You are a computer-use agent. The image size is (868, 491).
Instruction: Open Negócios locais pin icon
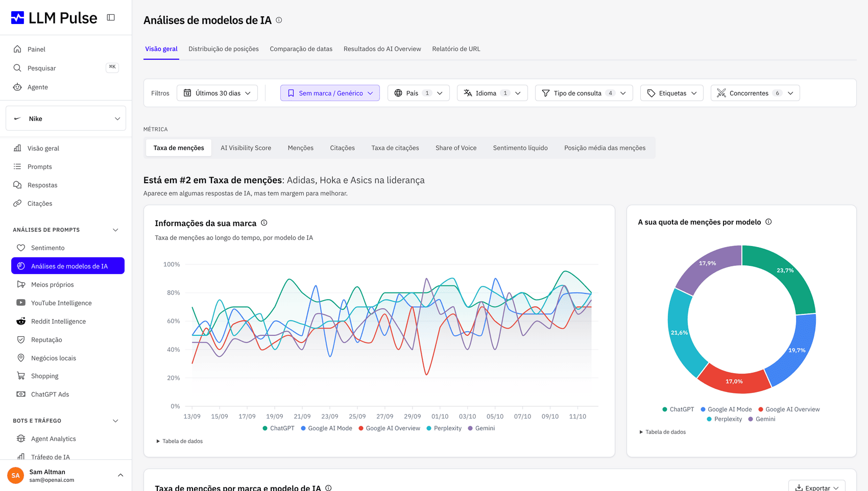pos(21,358)
